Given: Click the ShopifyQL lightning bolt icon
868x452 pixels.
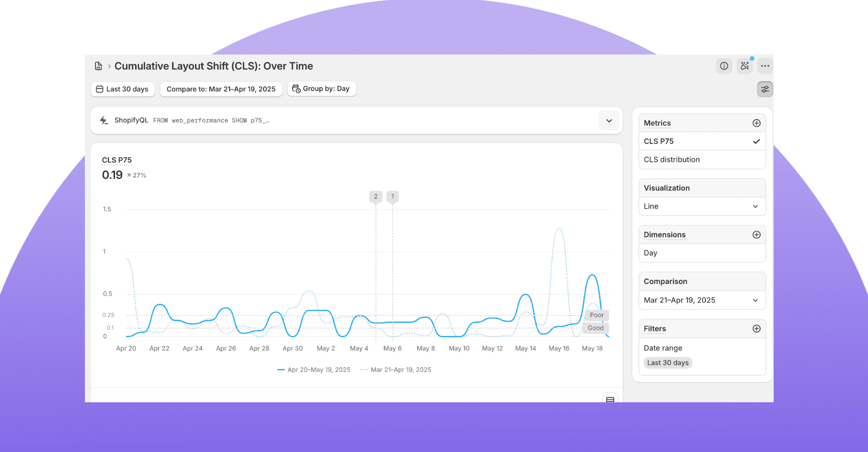Looking at the screenshot, I should (104, 121).
